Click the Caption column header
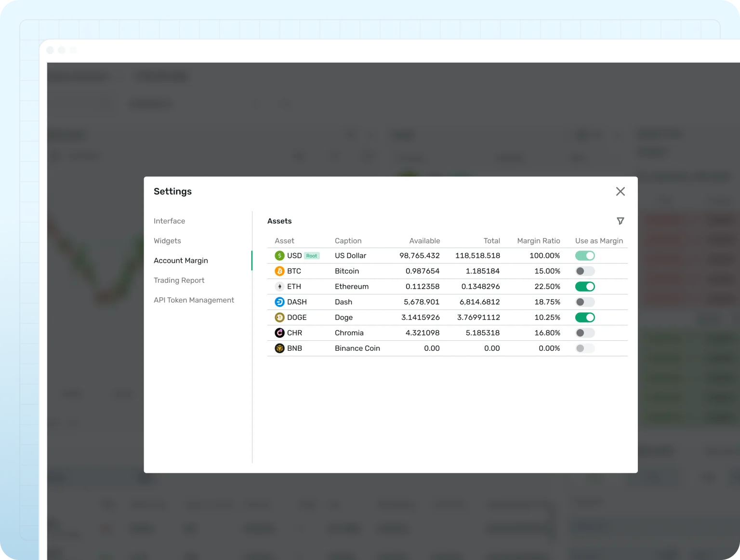 [348, 240]
